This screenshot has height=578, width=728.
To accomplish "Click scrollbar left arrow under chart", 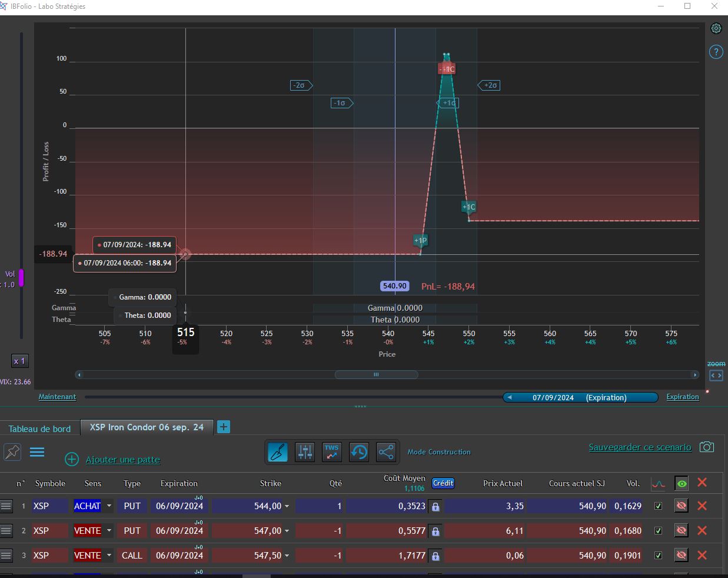I will (79, 374).
